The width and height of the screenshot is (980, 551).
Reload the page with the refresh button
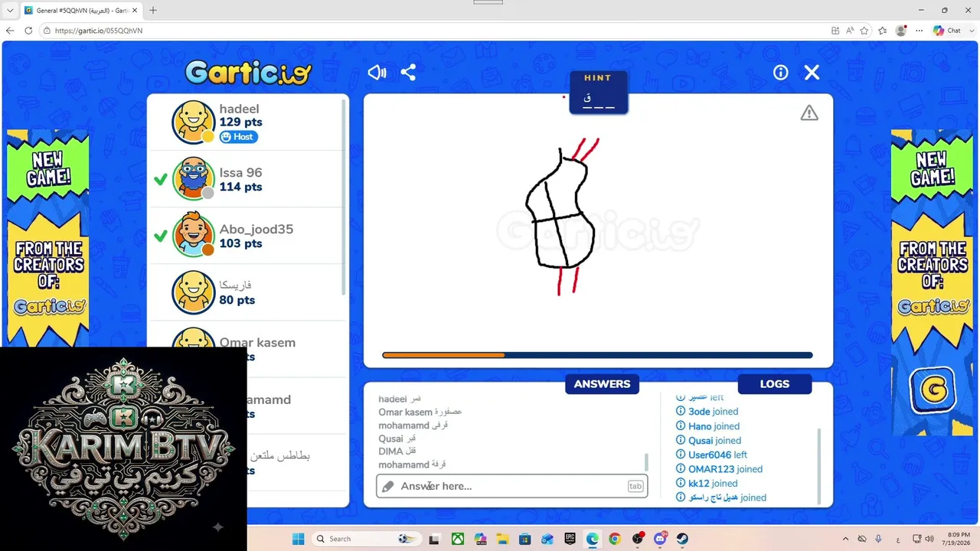[x=28, y=31]
